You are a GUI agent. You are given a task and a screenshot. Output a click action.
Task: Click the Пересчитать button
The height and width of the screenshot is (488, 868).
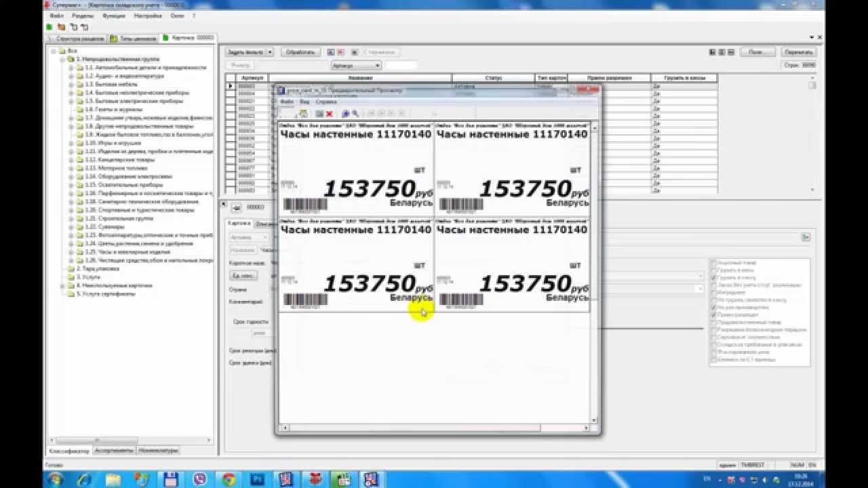797,52
